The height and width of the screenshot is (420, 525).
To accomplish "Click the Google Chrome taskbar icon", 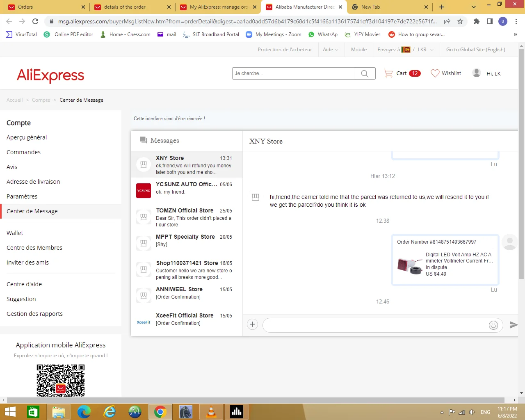I will 160,412.
